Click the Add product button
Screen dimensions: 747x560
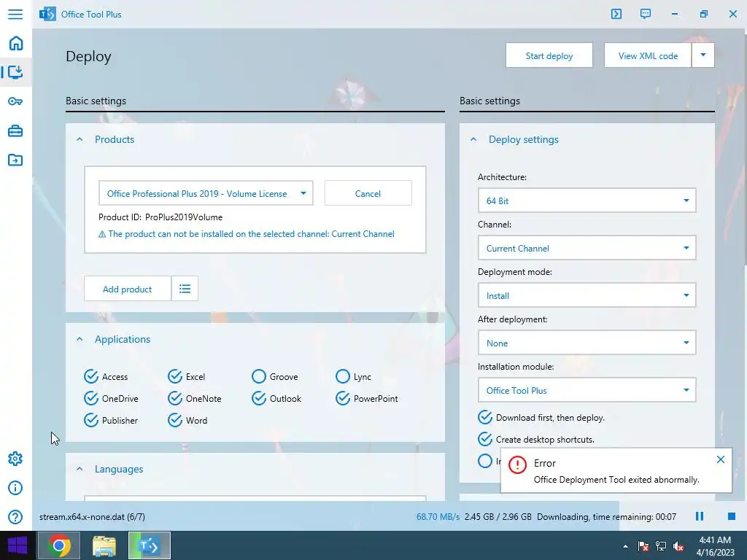[x=127, y=289]
